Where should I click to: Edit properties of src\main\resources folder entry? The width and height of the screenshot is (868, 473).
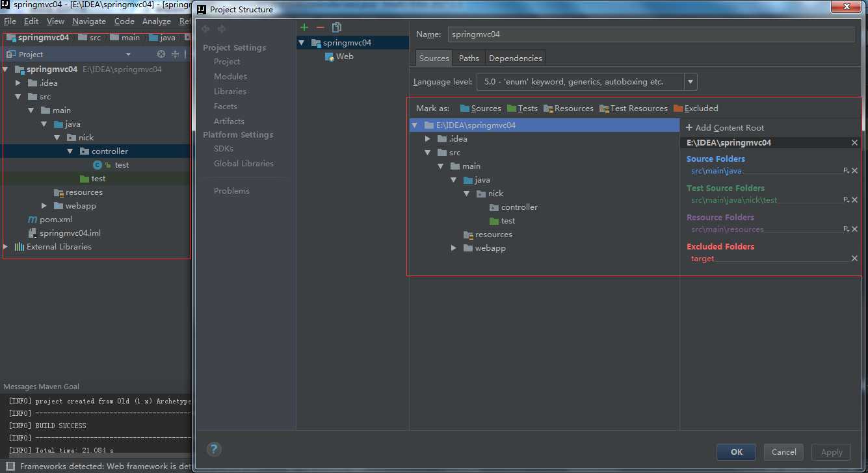pyautogui.click(x=846, y=229)
